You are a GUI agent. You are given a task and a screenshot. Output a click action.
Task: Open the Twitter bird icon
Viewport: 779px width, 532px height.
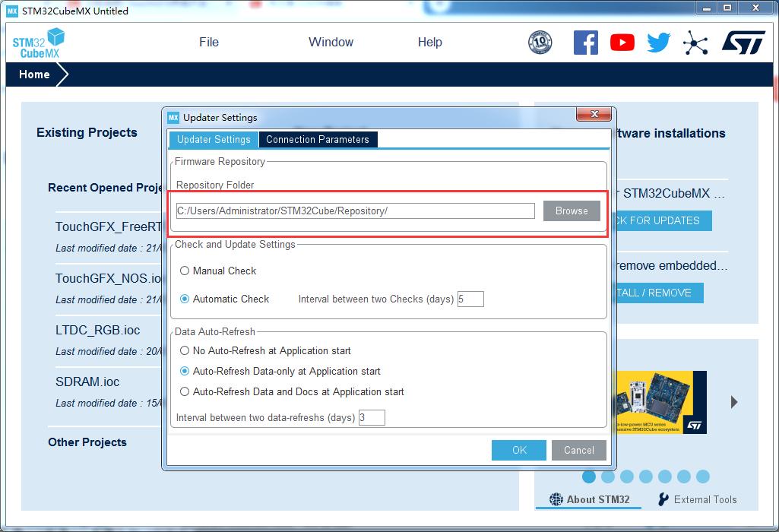(x=659, y=43)
